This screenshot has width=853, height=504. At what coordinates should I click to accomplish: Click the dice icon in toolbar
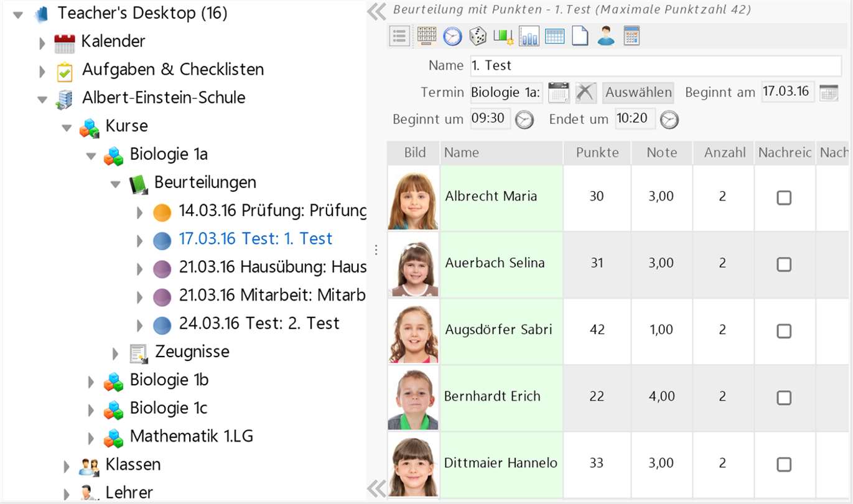coord(478,36)
